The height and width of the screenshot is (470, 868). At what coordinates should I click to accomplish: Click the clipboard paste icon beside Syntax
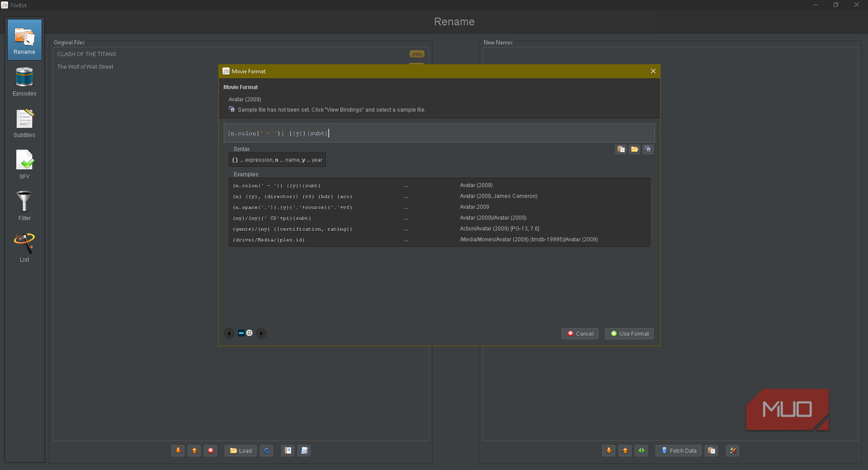tap(621, 149)
